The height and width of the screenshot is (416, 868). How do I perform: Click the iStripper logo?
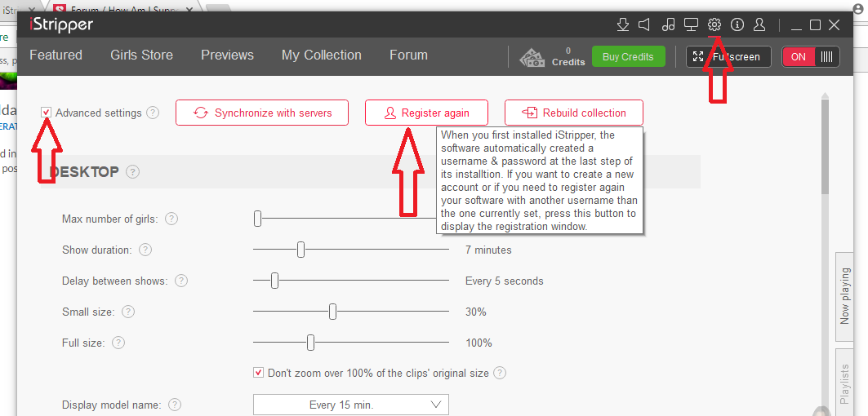click(x=61, y=24)
